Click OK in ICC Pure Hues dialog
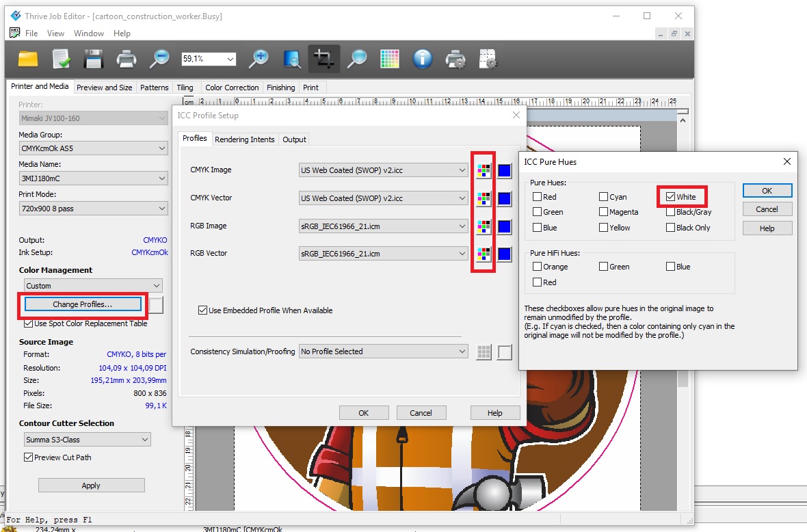 tap(767, 191)
